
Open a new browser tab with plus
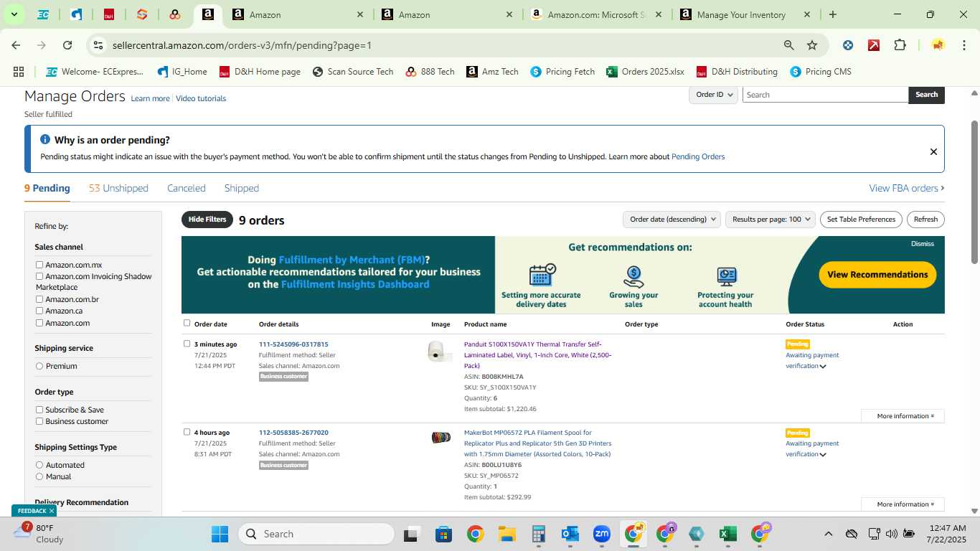[832, 14]
